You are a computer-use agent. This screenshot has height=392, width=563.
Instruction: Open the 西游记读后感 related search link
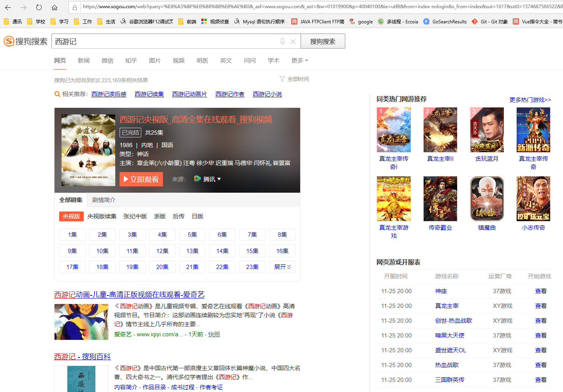pyautogui.click(x=109, y=94)
